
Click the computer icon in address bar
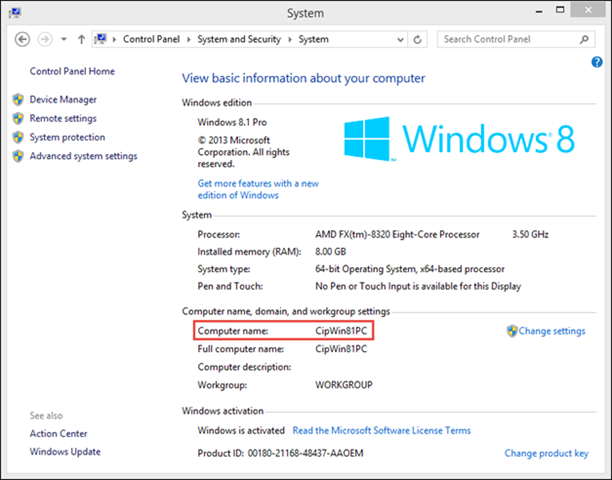click(101, 39)
